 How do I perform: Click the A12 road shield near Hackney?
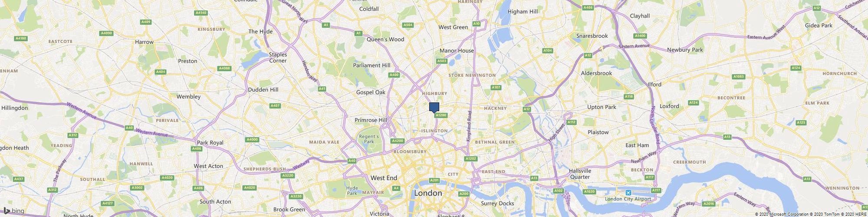click(527, 109)
